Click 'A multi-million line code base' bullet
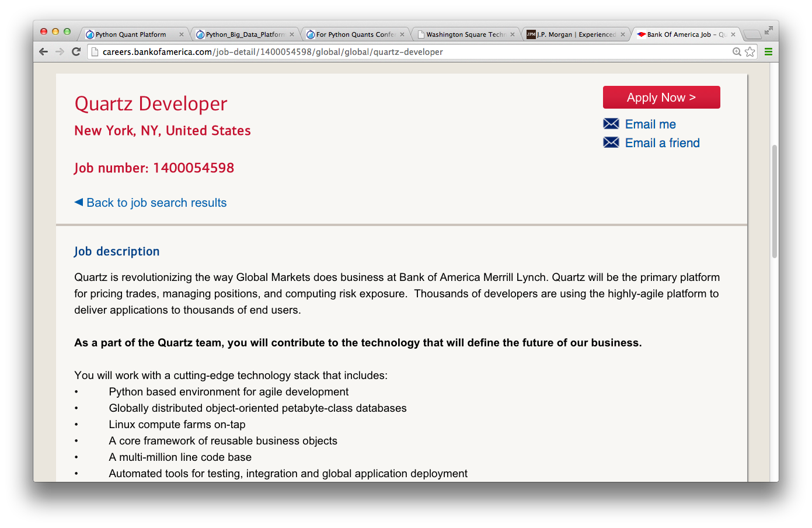812x528 pixels. [x=180, y=457]
